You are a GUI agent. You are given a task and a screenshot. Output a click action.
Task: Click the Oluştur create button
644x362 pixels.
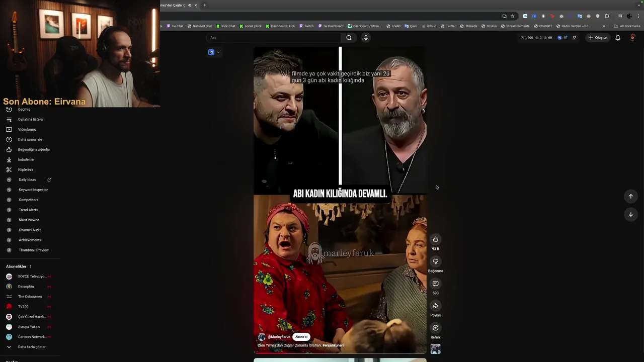(x=598, y=38)
